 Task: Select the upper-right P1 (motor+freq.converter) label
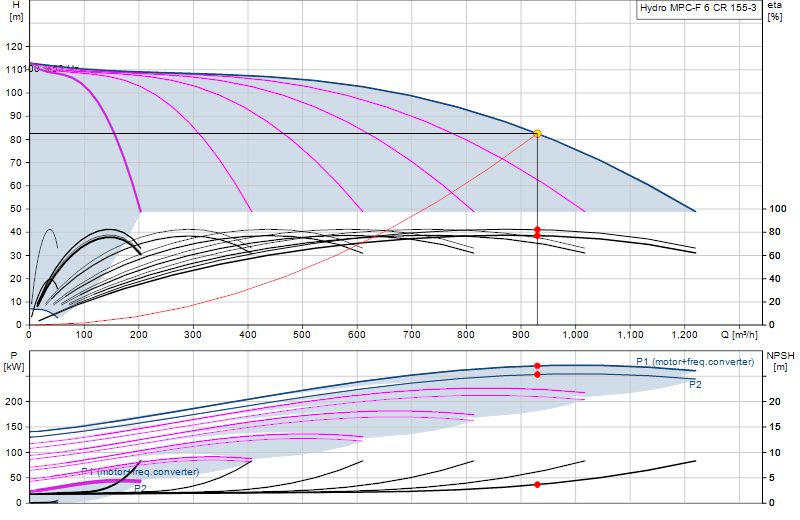coord(695,362)
